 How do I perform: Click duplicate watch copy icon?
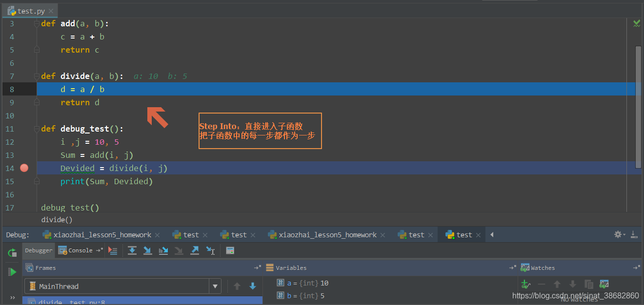coord(589,284)
